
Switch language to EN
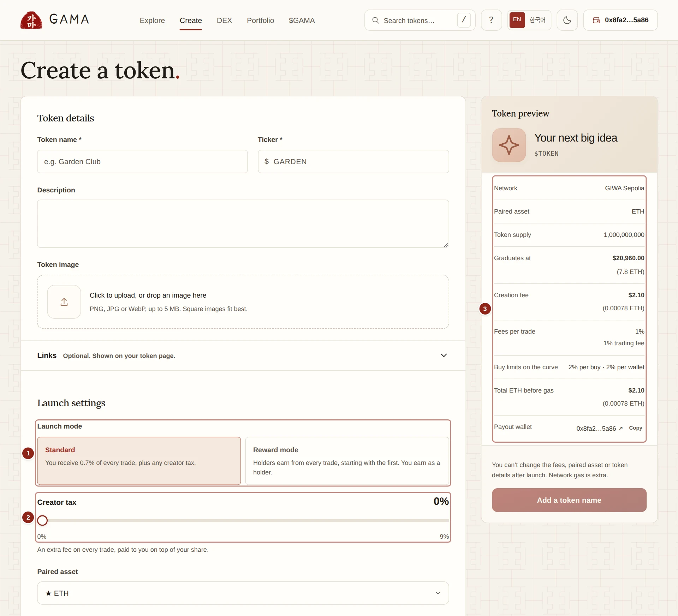517,20
